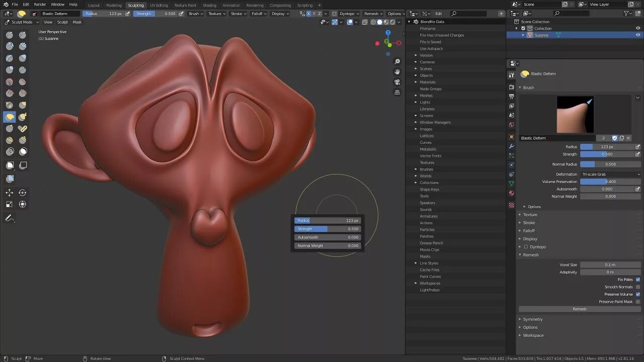Image resolution: width=644 pixels, height=362 pixels.
Task: Select the Move transform tool
Action: pos(10,193)
